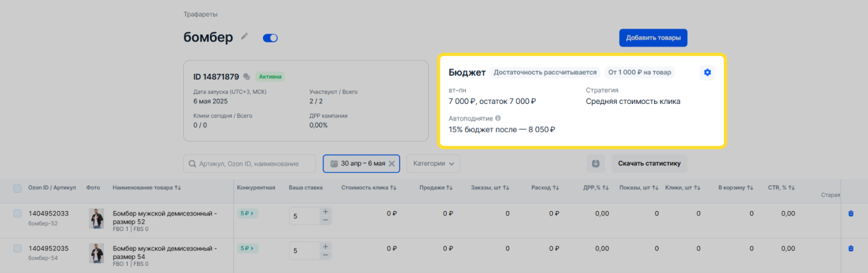Select all products via header checkbox

pos(17,188)
